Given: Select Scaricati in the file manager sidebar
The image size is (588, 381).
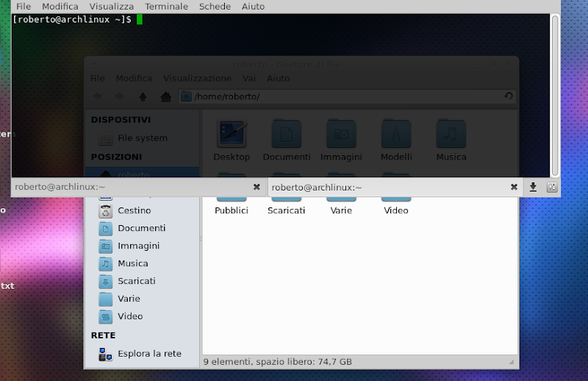Looking at the screenshot, I should coord(143,281).
